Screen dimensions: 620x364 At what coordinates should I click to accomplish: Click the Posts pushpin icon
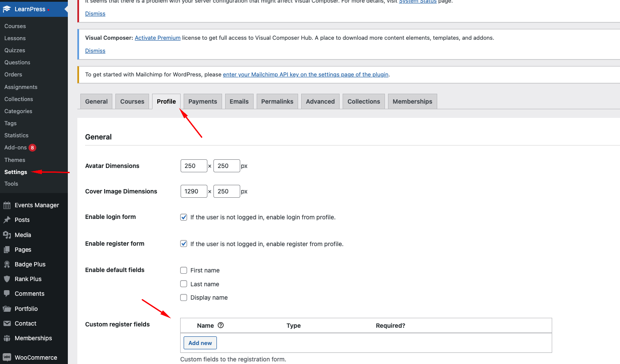click(7, 220)
